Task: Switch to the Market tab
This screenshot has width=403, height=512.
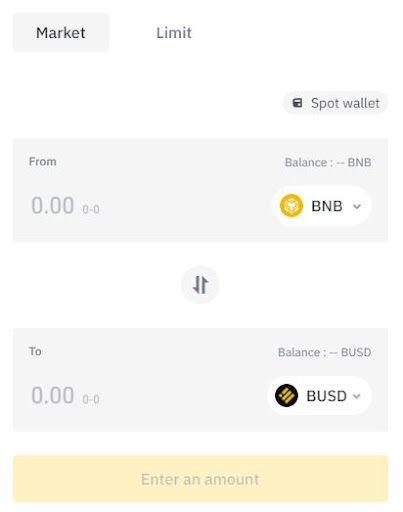Action: point(61,33)
